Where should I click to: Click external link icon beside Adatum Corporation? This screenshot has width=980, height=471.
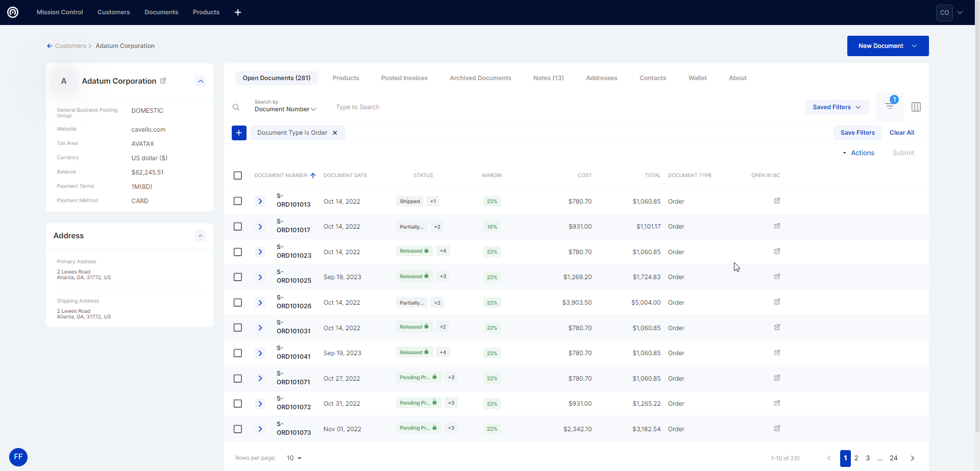point(163,81)
